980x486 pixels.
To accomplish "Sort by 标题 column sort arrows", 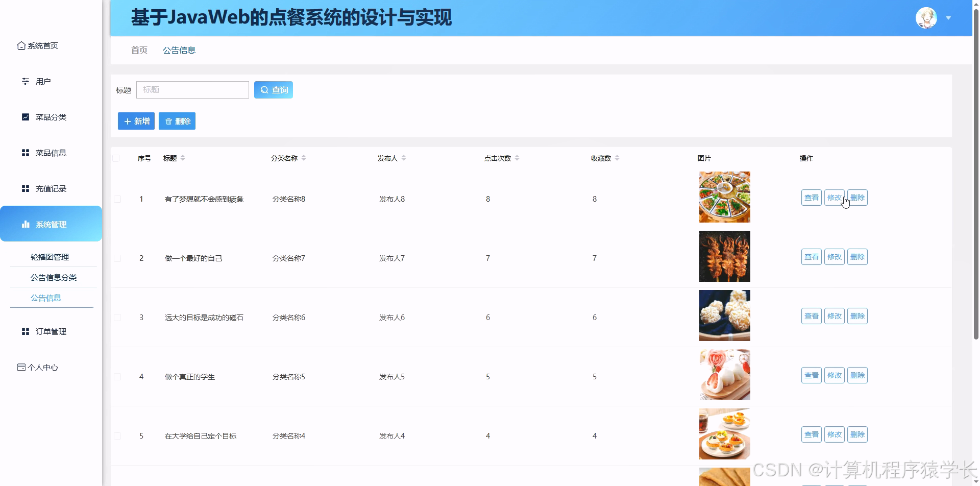I will tap(183, 158).
